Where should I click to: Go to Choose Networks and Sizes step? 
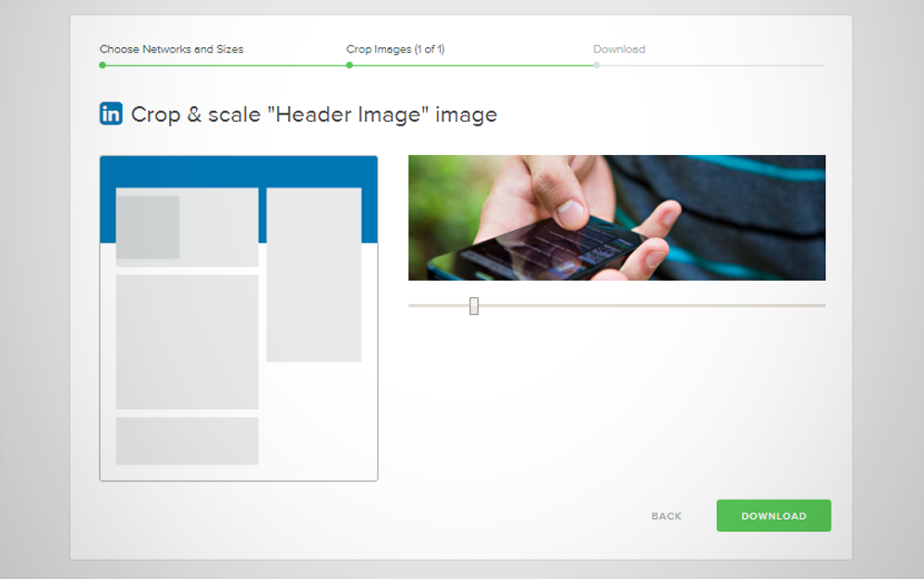point(171,49)
